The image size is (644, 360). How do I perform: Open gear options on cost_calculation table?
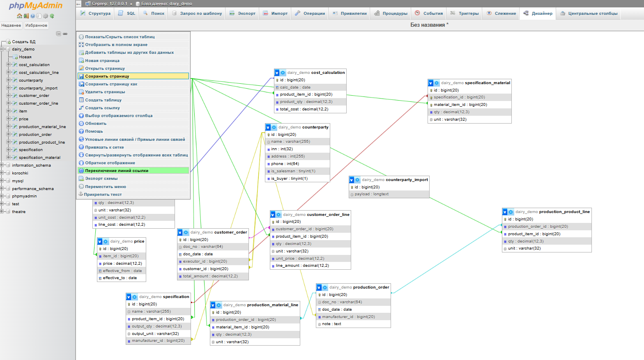(x=283, y=73)
